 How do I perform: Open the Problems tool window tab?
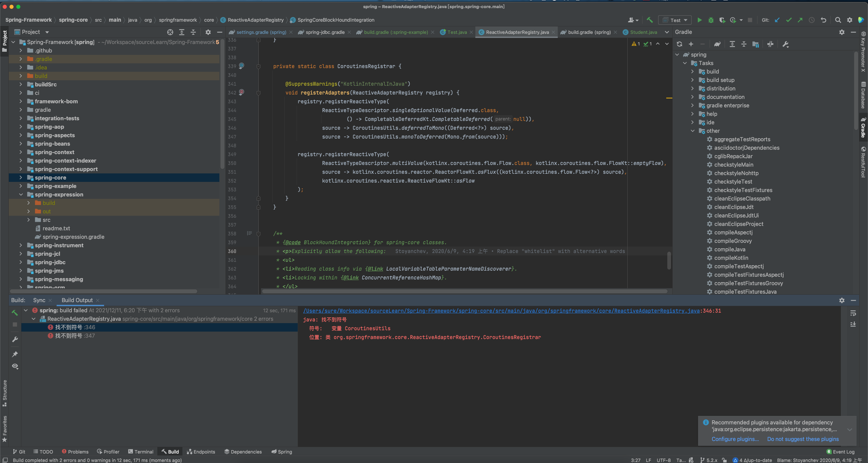coord(75,451)
